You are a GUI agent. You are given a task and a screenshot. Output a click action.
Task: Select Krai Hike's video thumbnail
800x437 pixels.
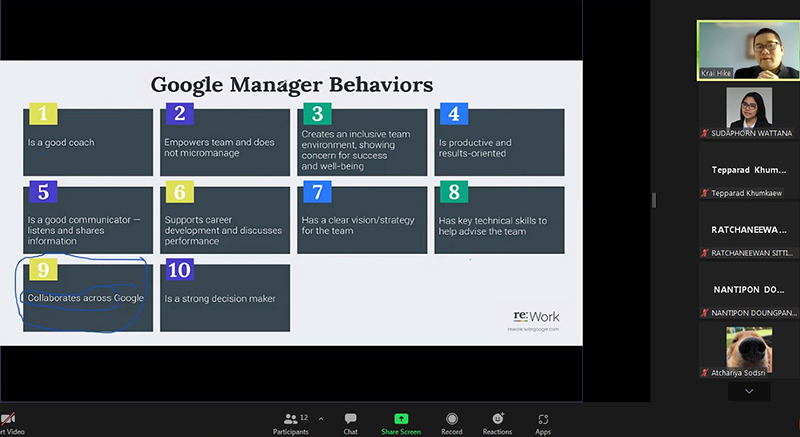(748, 50)
